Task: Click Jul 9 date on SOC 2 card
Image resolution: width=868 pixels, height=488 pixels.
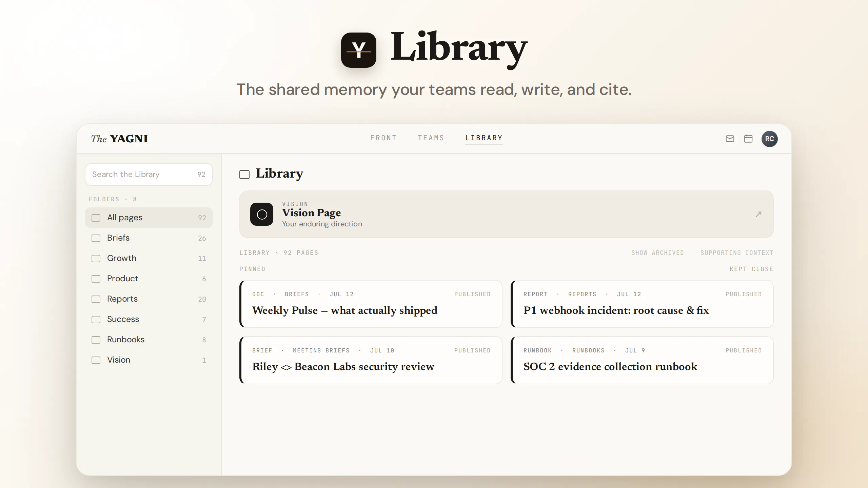Action: click(635, 350)
